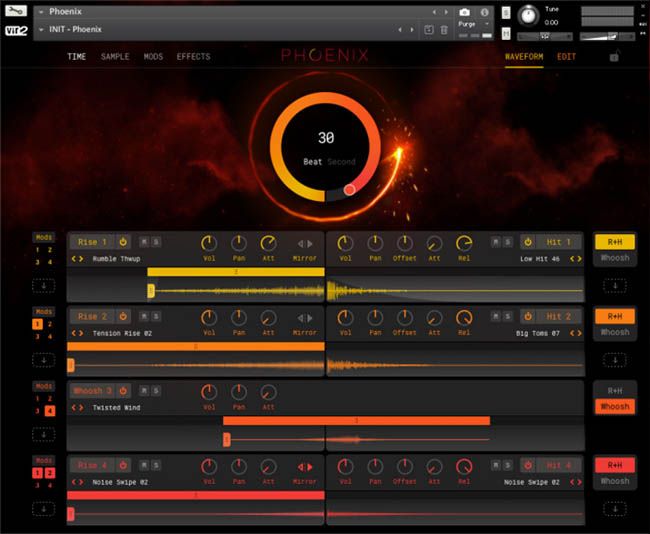The width and height of the screenshot is (650, 534).
Task: Click the Whoosh button for layer 2
Action: click(615, 332)
